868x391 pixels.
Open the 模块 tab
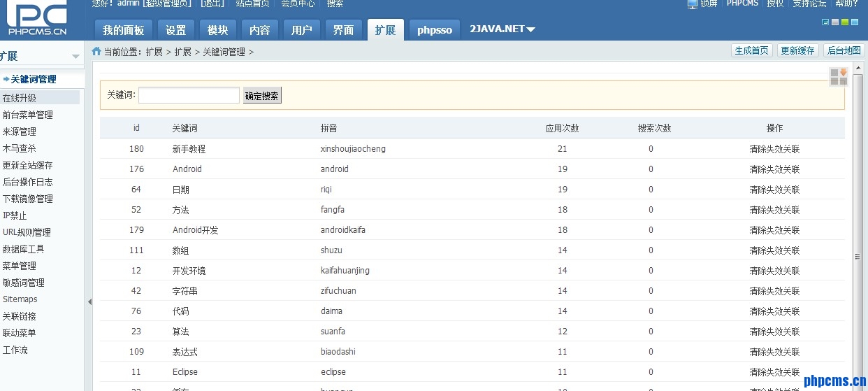click(x=218, y=30)
